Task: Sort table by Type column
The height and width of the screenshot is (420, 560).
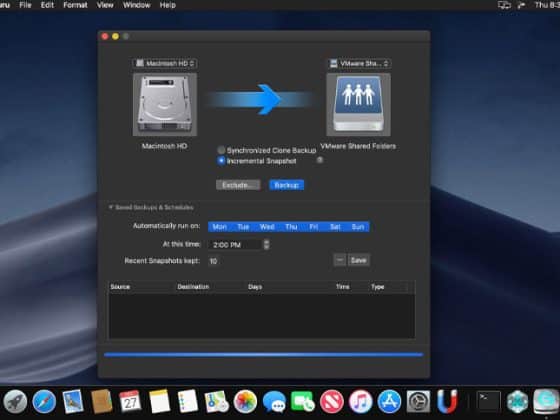Action: coord(389,287)
